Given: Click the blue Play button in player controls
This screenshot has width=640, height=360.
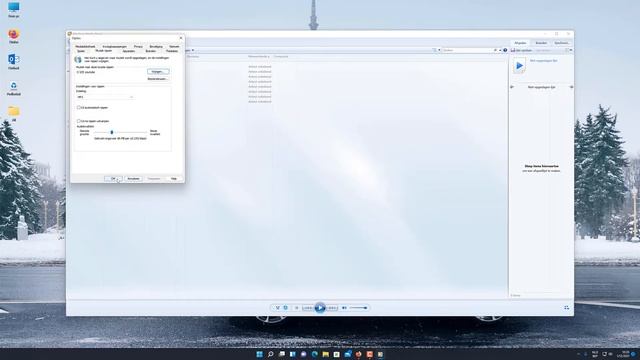Looking at the screenshot, I should point(320,308).
